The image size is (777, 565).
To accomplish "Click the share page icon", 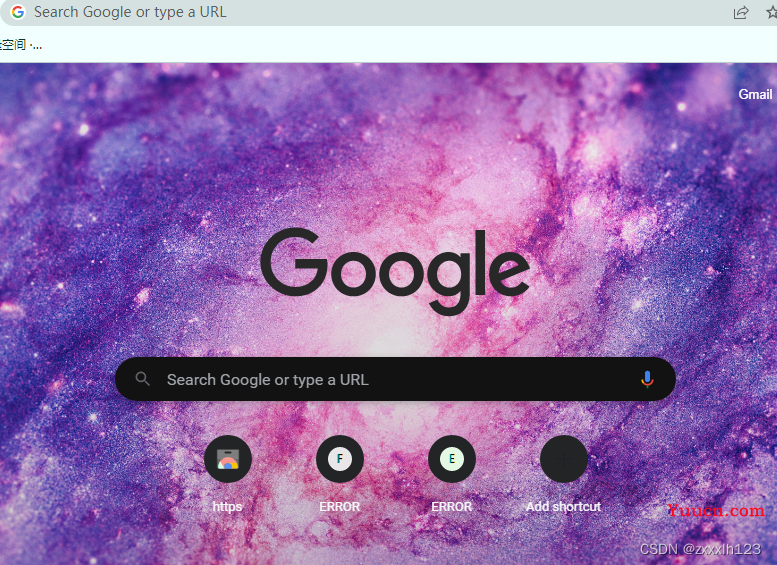I will pos(740,12).
